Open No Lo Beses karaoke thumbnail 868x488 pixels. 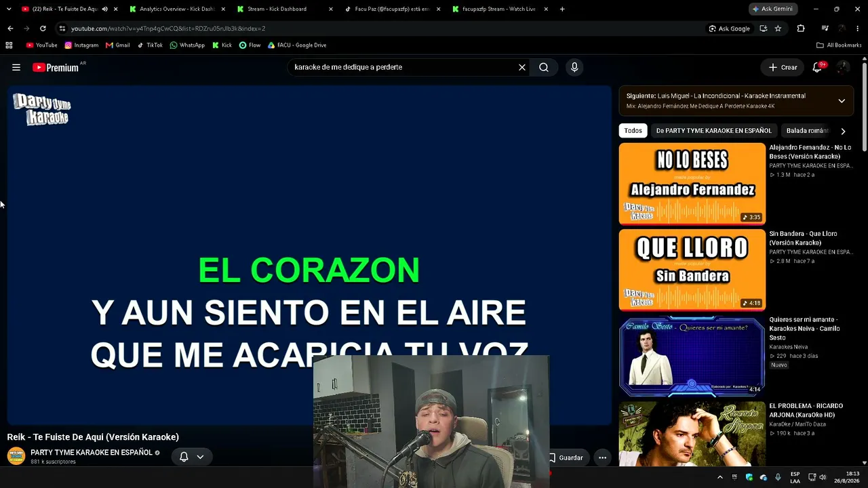pos(692,184)
